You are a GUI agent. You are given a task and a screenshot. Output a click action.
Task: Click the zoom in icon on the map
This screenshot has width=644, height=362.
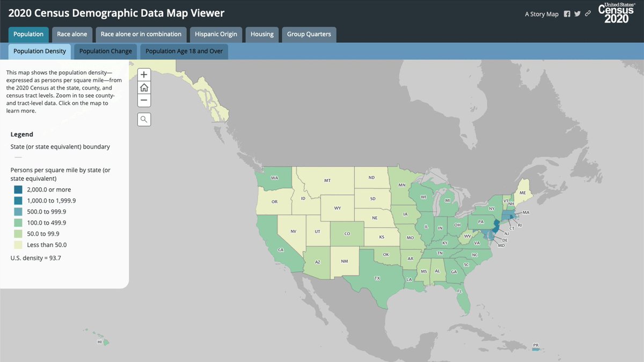[144, 74]
